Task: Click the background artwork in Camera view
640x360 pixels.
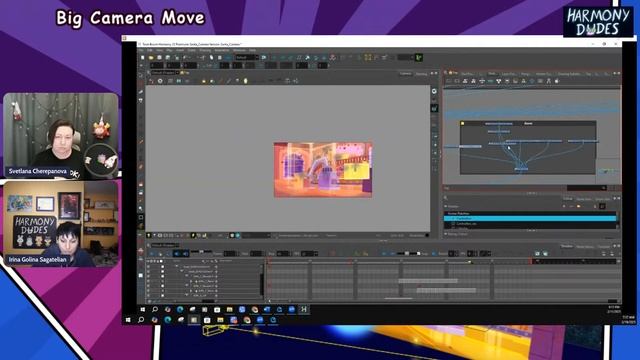Action: pos(323,170)
